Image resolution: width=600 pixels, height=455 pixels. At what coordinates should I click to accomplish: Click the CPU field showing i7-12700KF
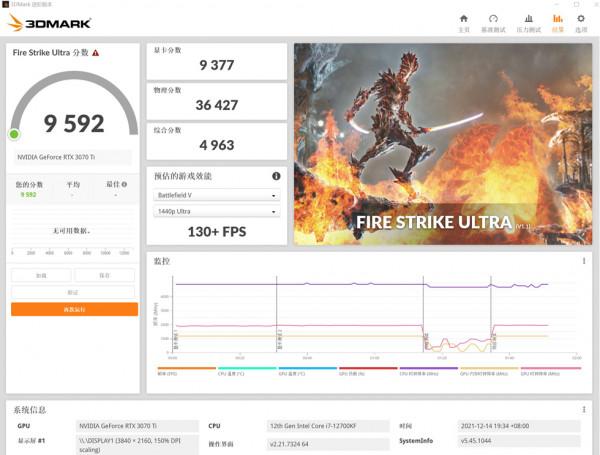click(328, 426)
